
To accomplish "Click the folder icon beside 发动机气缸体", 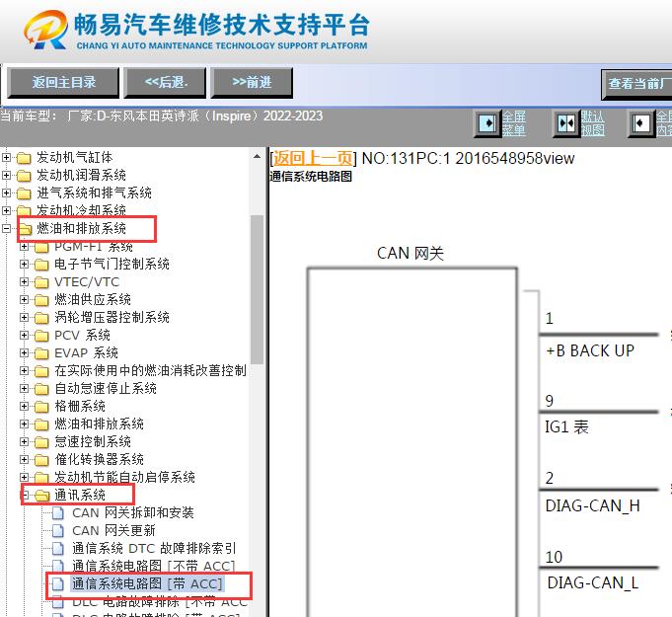I will pyautogui.click(x=24, y=158).
